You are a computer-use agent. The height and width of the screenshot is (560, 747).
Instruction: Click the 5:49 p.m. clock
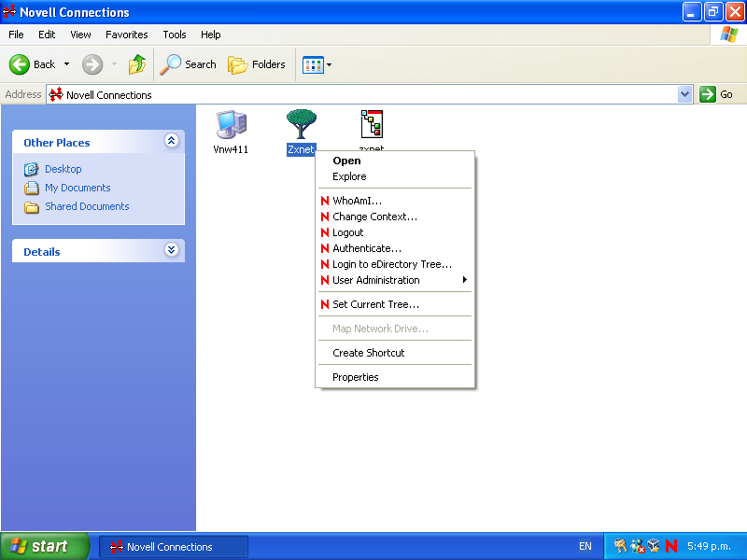709,546
